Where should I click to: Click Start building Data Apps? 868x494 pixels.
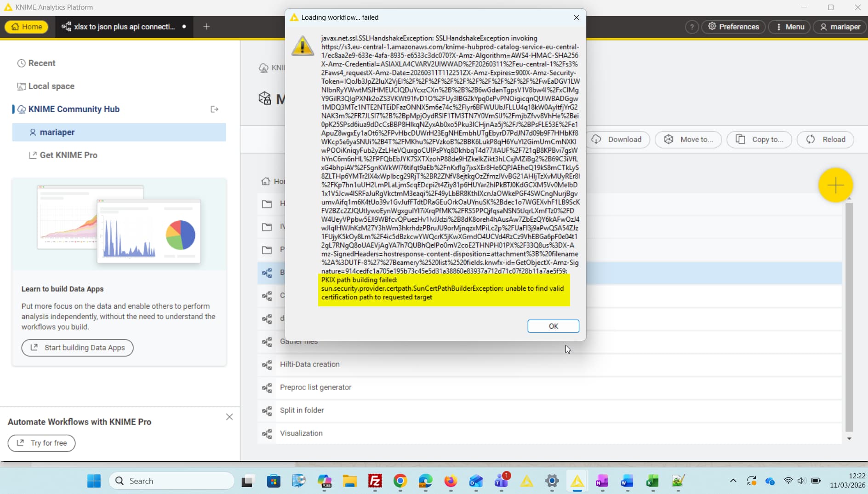(x=77, y=348)
